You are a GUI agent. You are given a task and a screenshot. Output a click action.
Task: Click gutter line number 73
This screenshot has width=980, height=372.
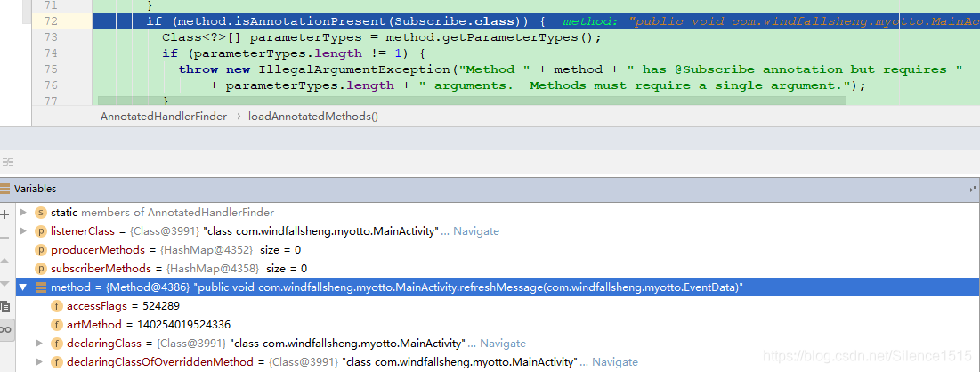[x=51, y=36]
